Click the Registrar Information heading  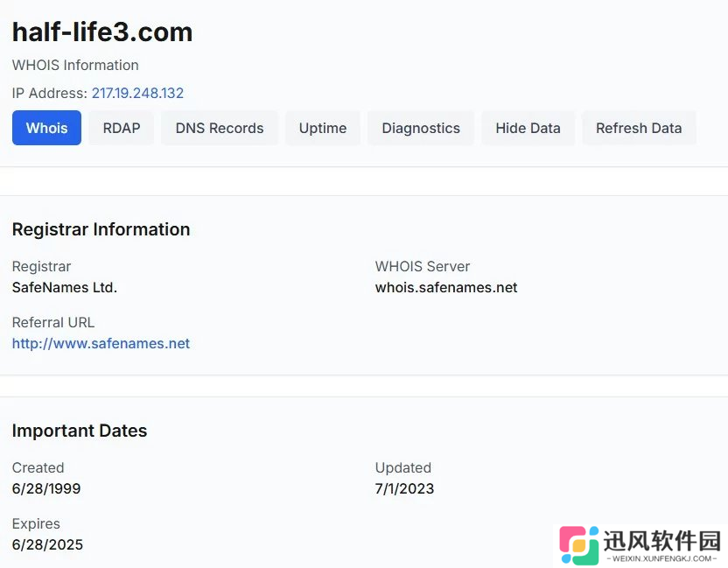click(101, 229)
